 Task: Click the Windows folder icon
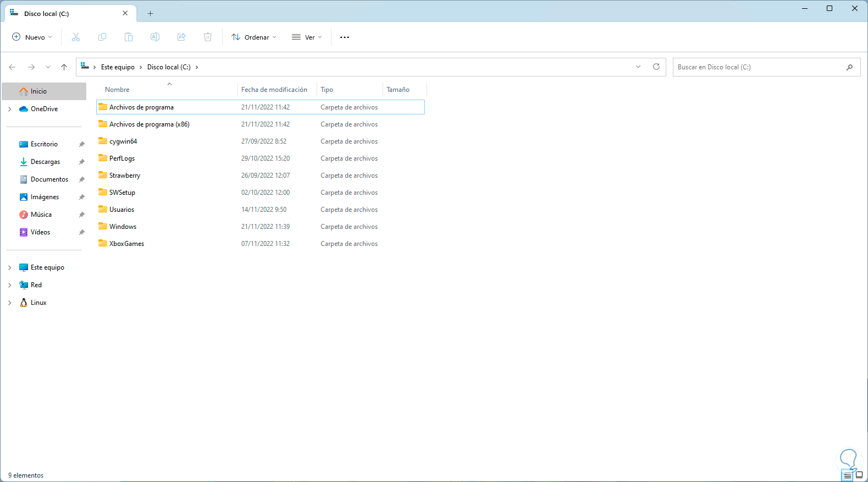click(x=103, y=226)
